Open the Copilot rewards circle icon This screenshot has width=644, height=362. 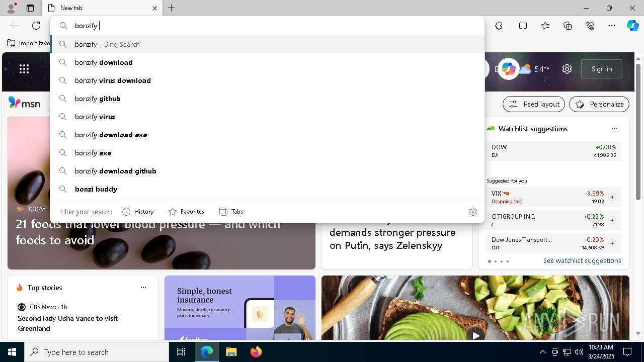click(508, 69)
